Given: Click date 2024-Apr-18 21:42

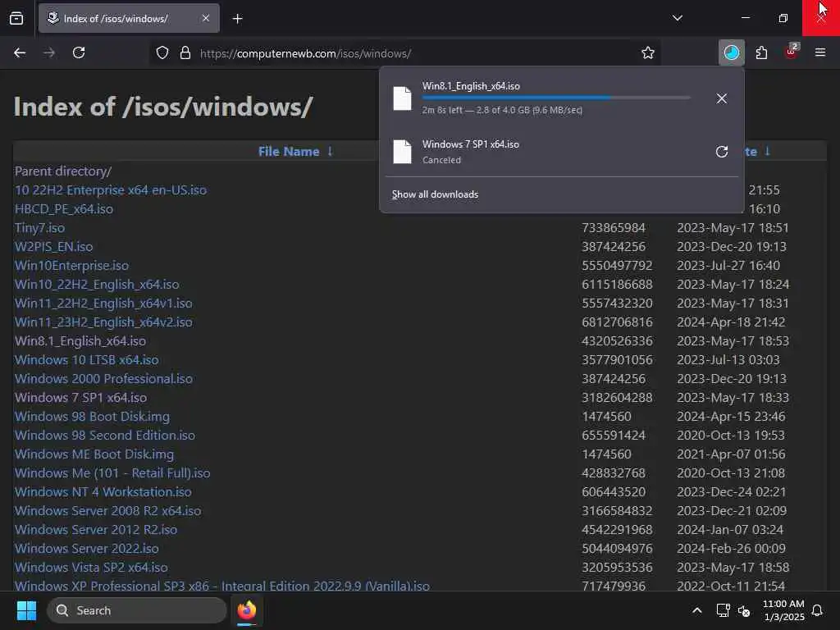Looking at the screenshot, I should coord(731,322).
